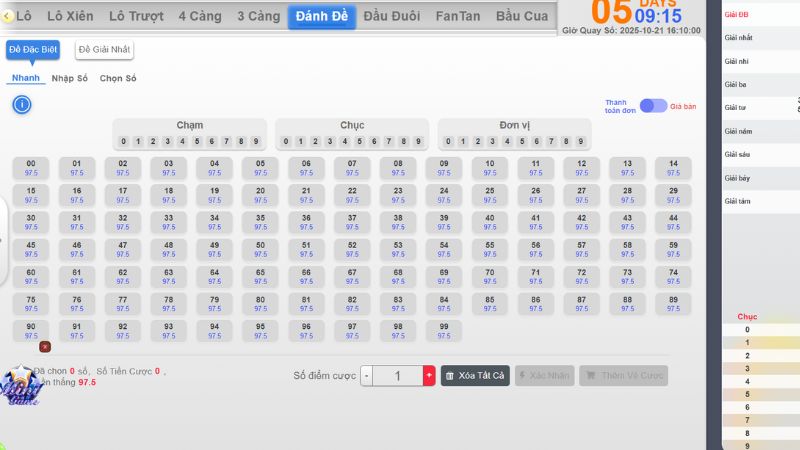Switch to the Nhập Số tab

pyautogui.click(x=70, y=78)
